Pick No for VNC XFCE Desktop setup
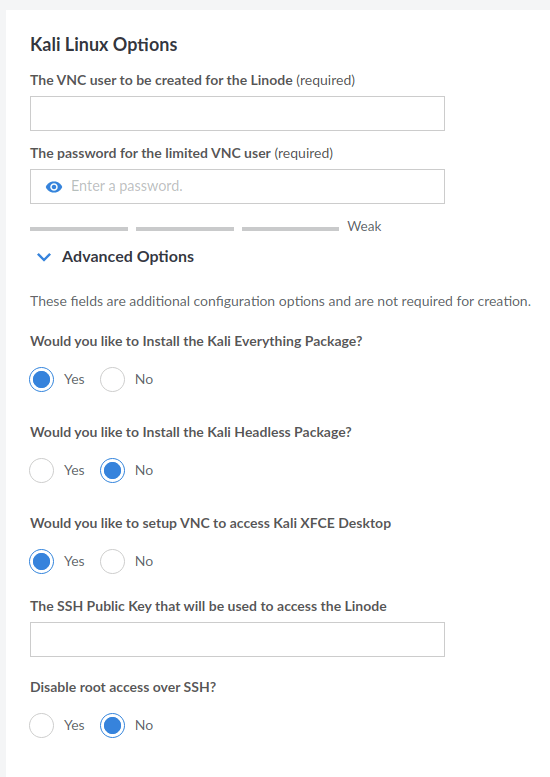Screen dimensions: 550x777 pyautogui.click(x=112, y=561)
